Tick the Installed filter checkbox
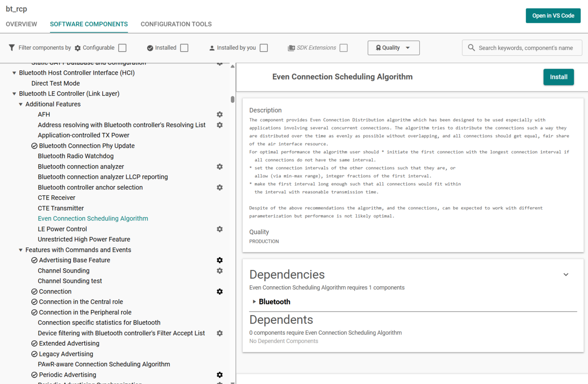 click(x=184, y=48)
